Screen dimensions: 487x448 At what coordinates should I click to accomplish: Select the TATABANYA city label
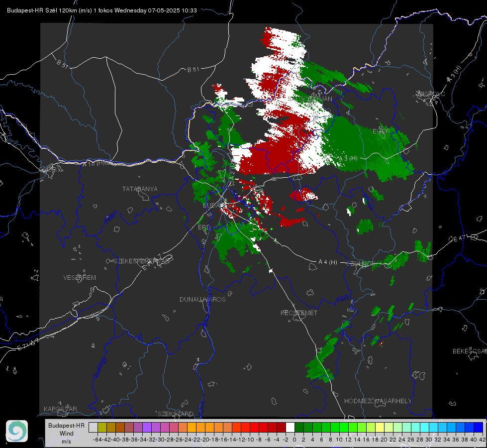140,189
